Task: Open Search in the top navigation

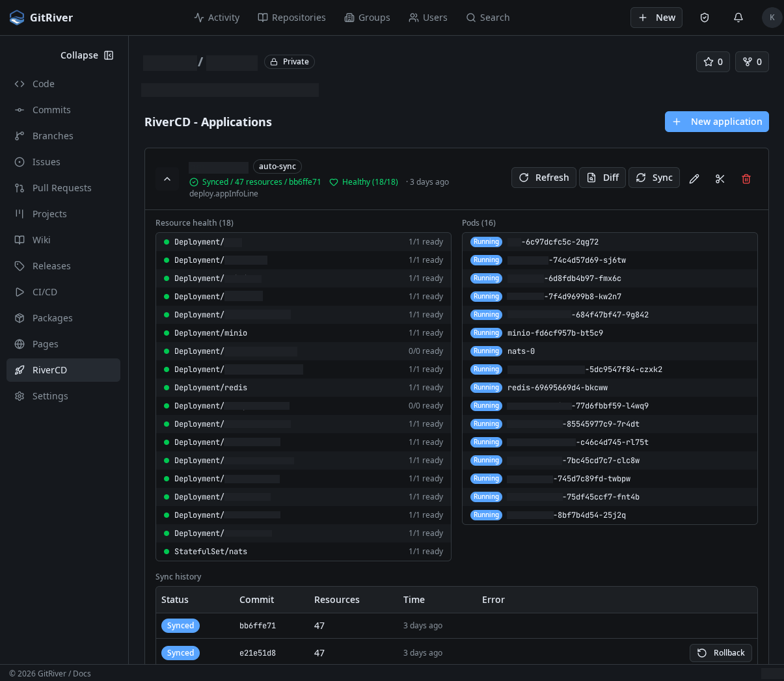Action: pyautogui.click(x=488, y=18)
